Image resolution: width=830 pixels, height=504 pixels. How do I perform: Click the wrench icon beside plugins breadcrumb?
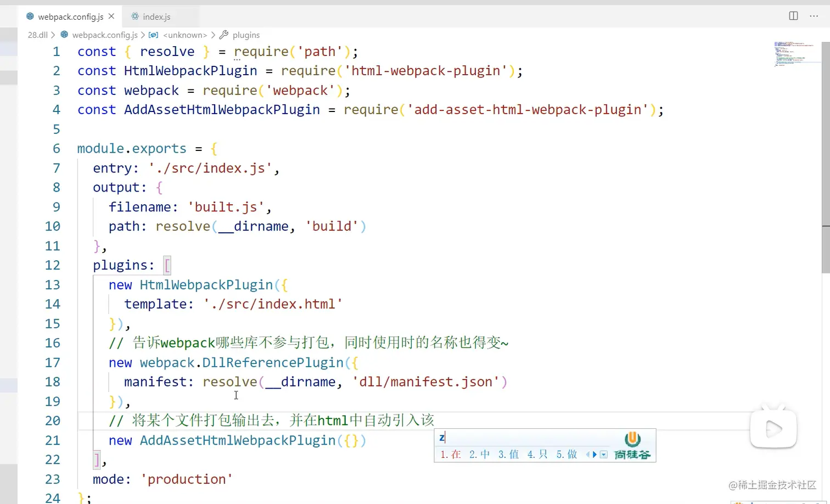(x=223, y=35)
